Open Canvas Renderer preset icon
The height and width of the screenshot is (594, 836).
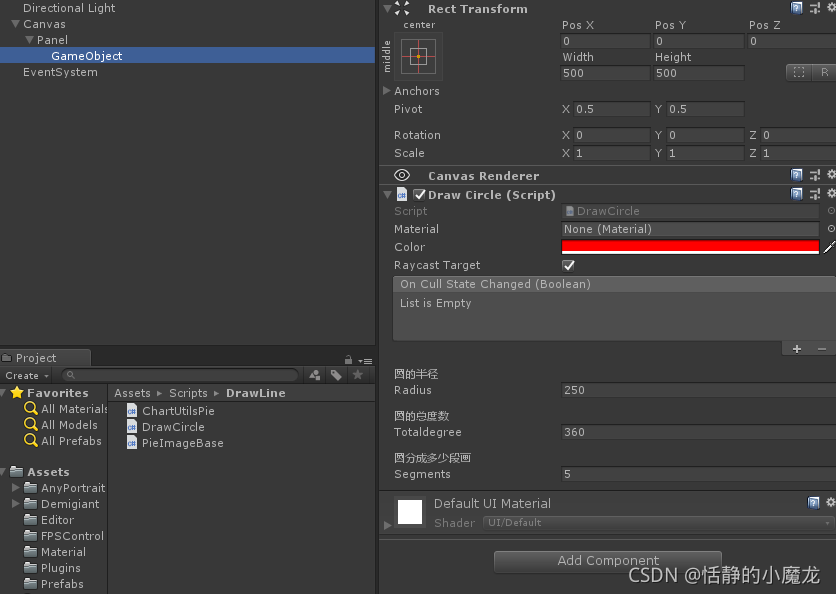pos(815,175)
